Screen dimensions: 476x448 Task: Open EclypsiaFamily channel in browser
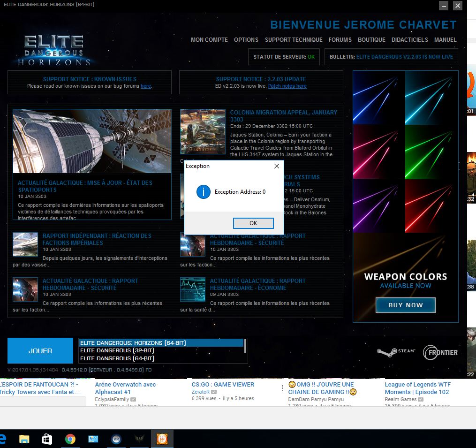[x=112, y=399]
